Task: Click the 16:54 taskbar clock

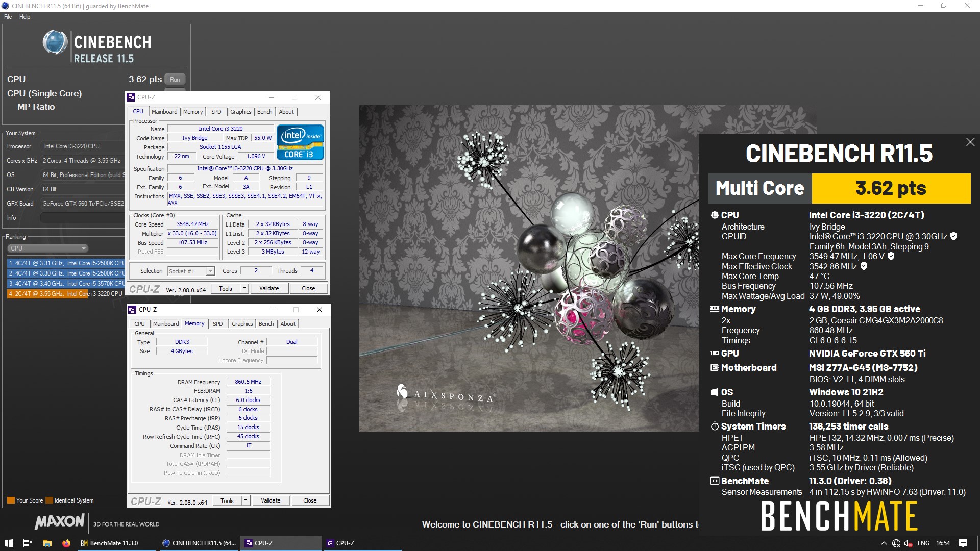Action: [x=943, y=543]
